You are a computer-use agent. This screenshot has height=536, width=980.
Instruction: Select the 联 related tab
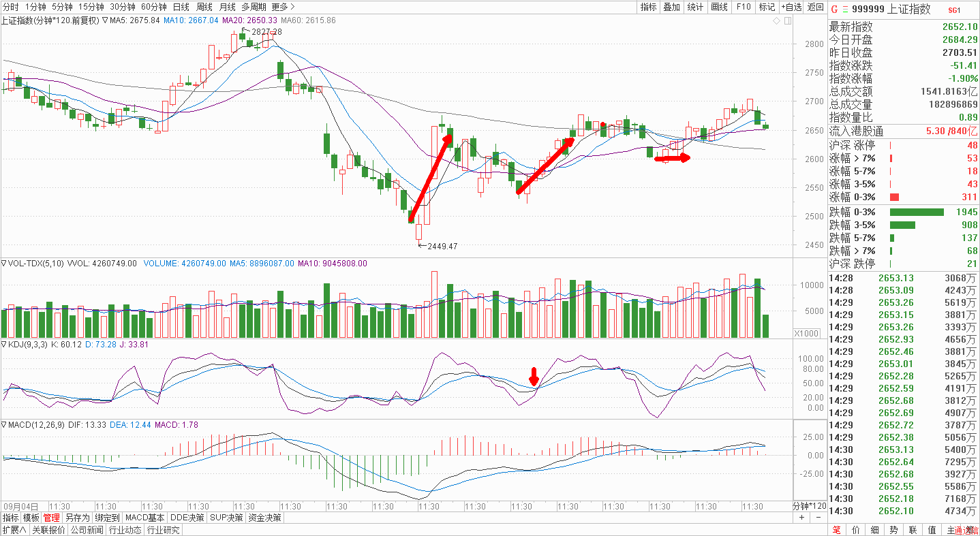pos(913,530)
